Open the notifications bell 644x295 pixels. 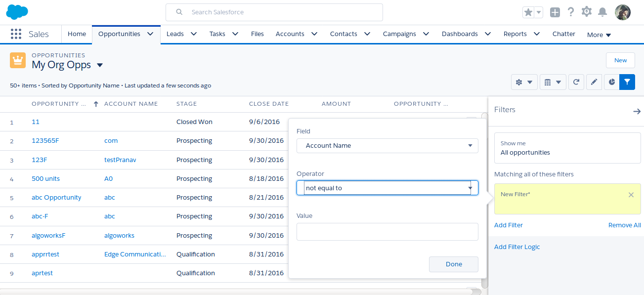click(602, 12)
